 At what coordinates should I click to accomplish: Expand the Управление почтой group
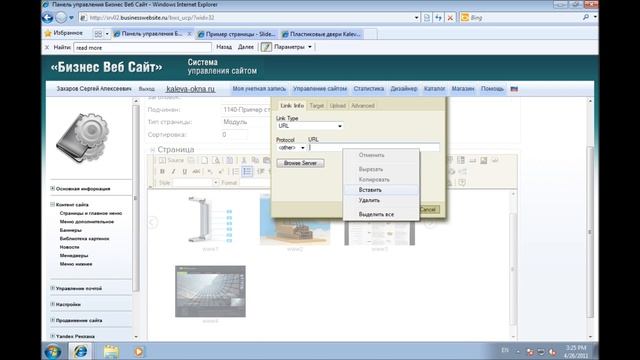[x=52, y=288]
